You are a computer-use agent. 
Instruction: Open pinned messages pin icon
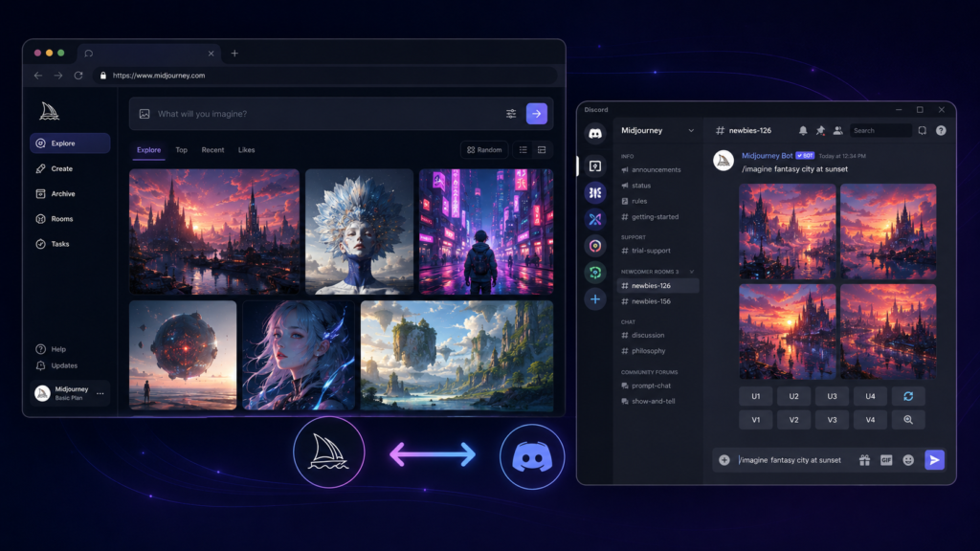[x=820, y=130]
